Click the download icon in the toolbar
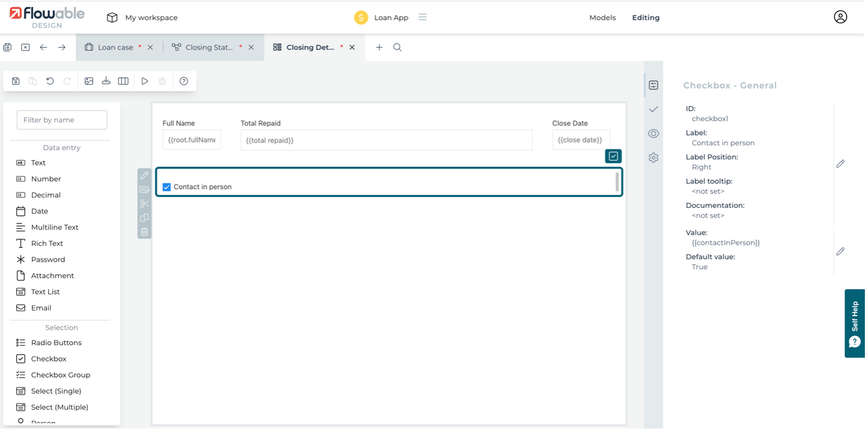This screenshot has width=868, height=431. [106, 81]
